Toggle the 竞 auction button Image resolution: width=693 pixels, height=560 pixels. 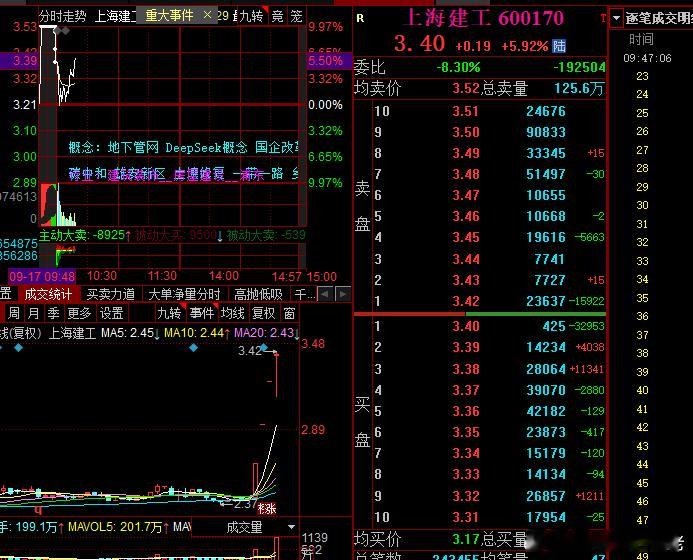(277, 16)
